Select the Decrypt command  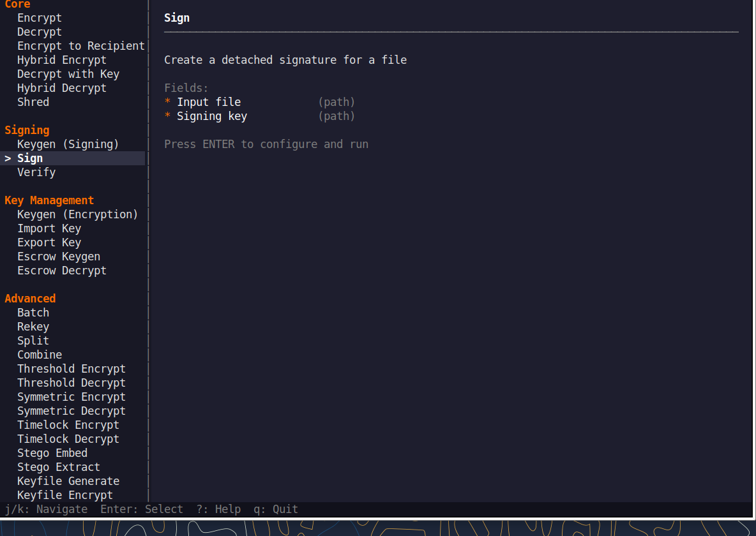click(x=40, y=32)
